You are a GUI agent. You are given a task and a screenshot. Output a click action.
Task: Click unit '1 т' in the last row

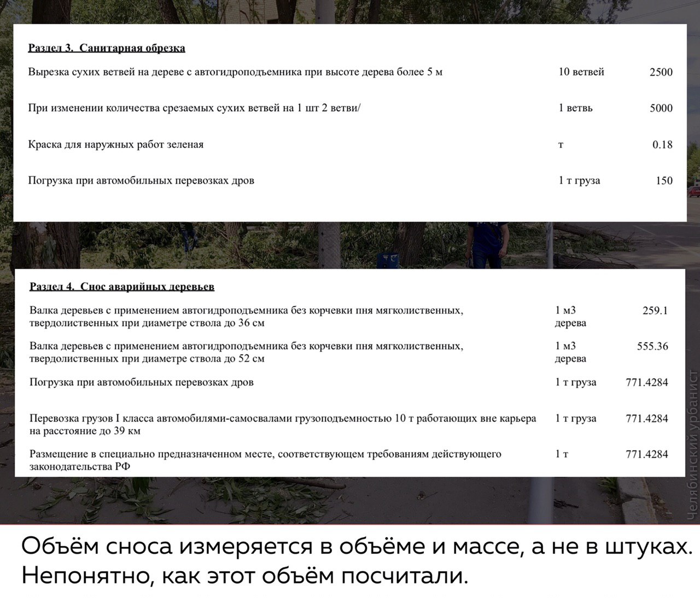click(x=562, y=454)
